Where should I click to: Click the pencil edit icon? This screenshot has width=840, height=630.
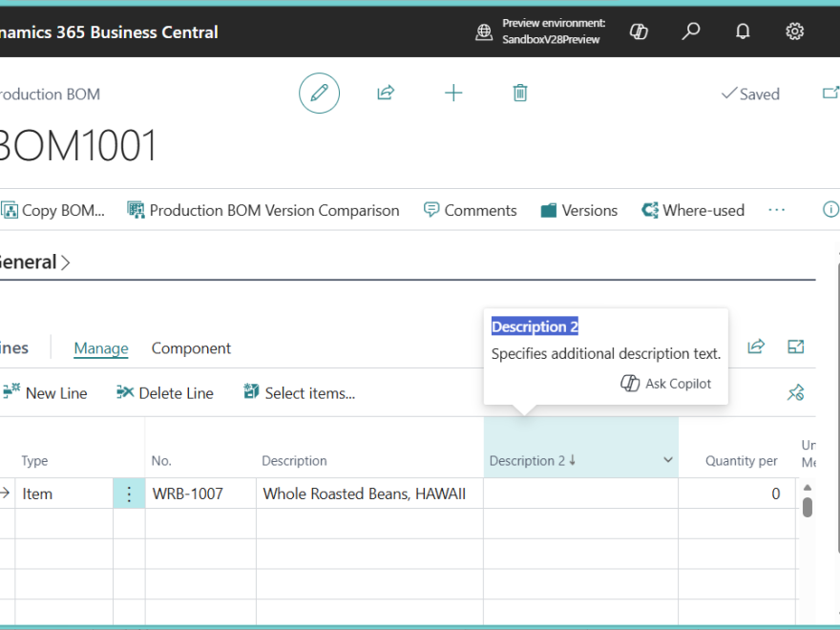coord(319,94)
